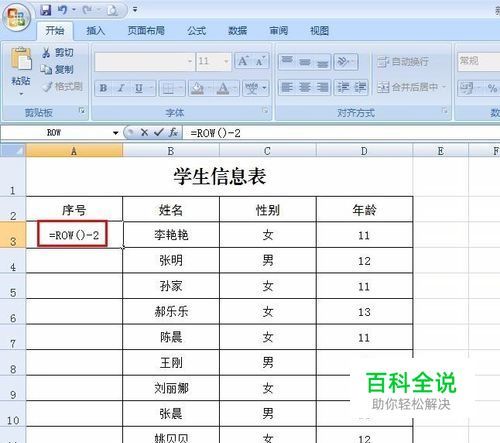The height and width of the screenshot is (443, 500).
Task: Expand the Name Box dropdown arrow
Action: click(116, 133)
